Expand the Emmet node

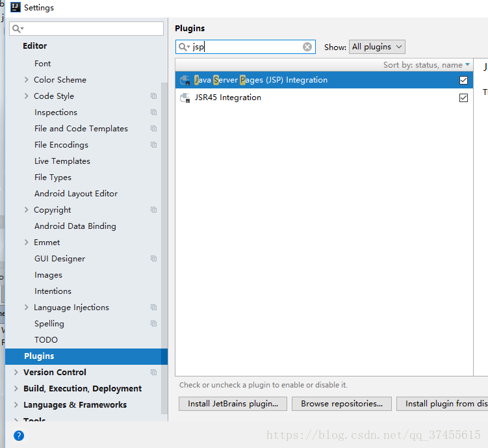click(27, 243)
